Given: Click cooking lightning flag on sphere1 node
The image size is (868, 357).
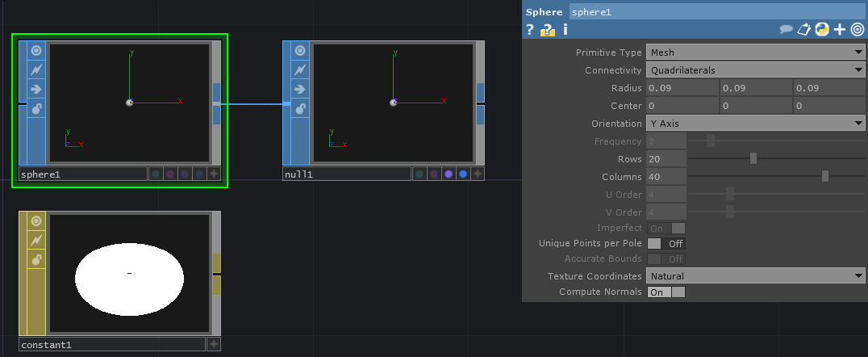Looking at the screenshot, I should point(36,69).
